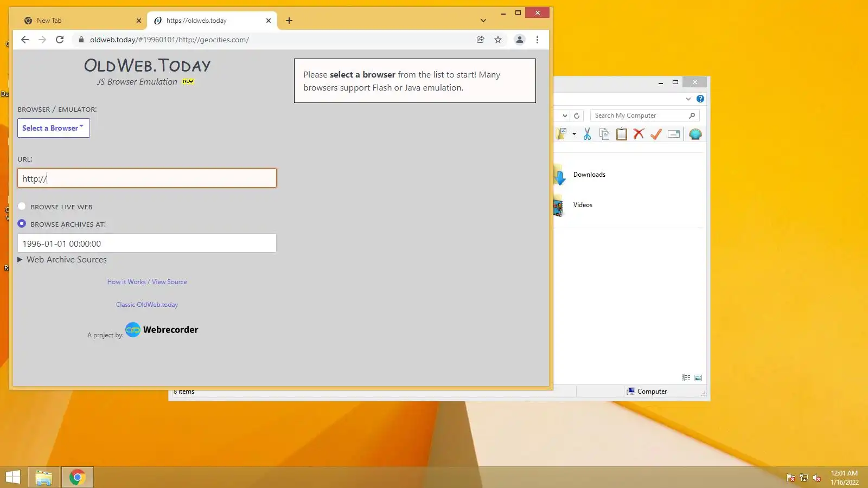Open the How it Works / View Source link
868x488 pixels.
[x=147, y=282]
